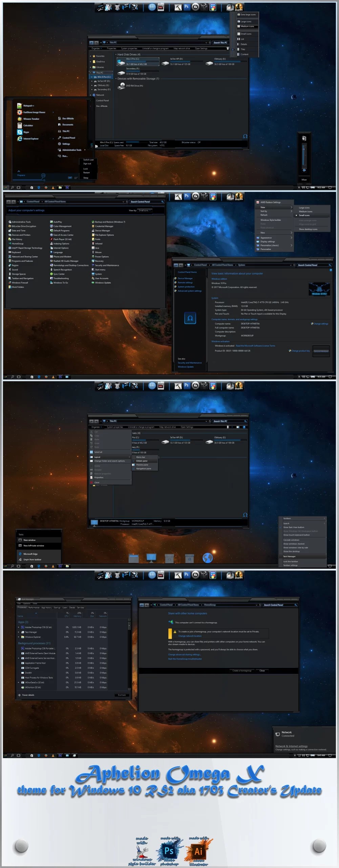Expand the Administrative Tools submenu arrow
Viewport: 339px width, 868px height.
pos(85,150)
